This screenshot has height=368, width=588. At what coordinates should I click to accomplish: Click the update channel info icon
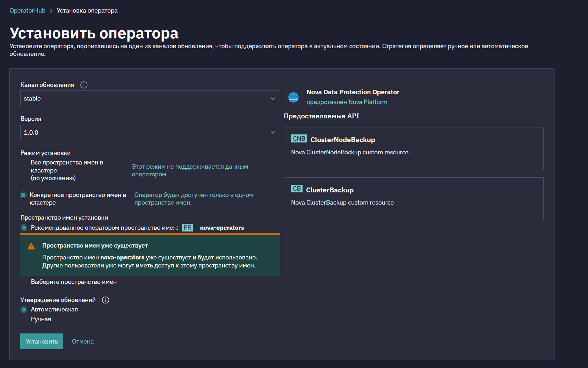tap(84, 85)
